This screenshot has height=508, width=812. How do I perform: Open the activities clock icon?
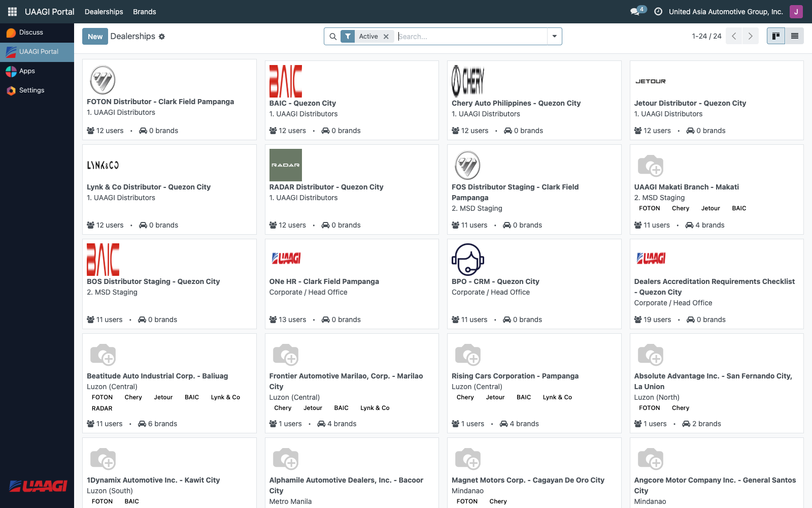click(x=658, y=11)
